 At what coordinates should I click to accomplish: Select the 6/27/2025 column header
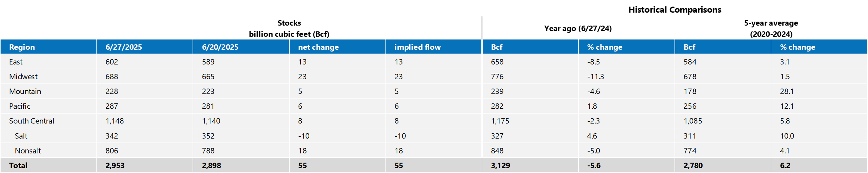[124, 47]
